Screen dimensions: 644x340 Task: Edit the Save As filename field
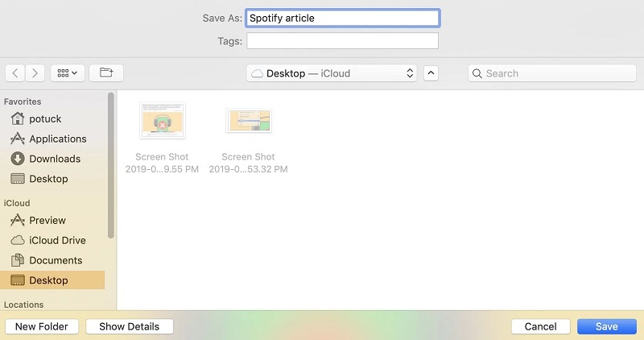343,18
